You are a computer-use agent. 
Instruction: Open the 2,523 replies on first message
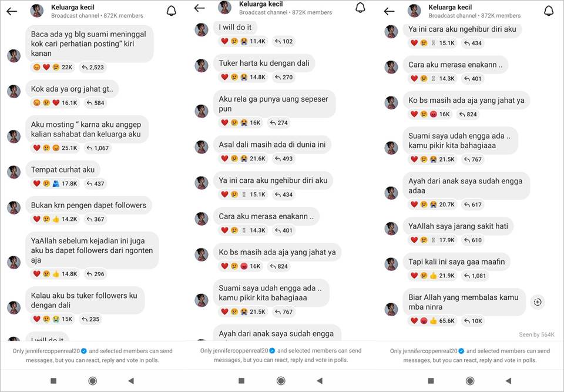click(x=93, y=68)
